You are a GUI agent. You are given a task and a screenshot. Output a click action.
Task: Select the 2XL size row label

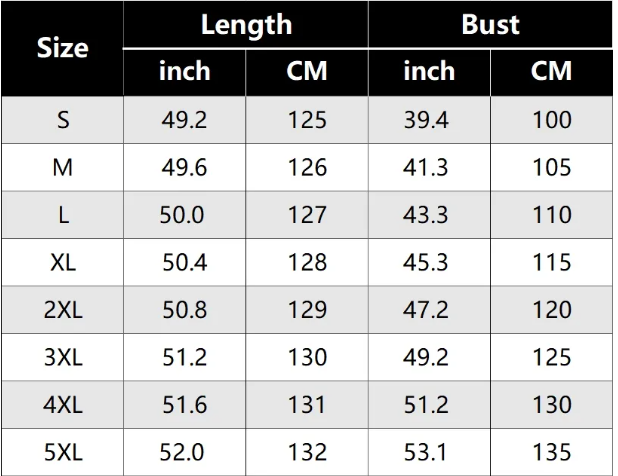click(63, 309)
